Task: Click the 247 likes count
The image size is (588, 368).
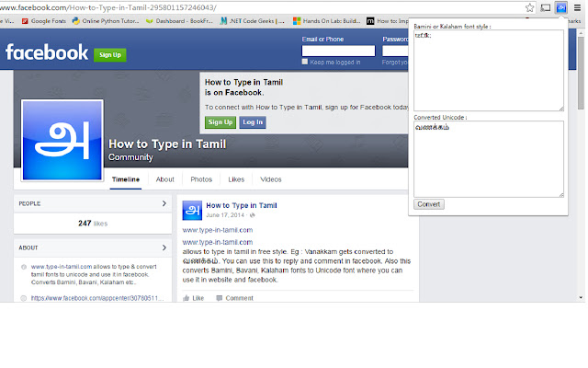Action: point(93,224)
